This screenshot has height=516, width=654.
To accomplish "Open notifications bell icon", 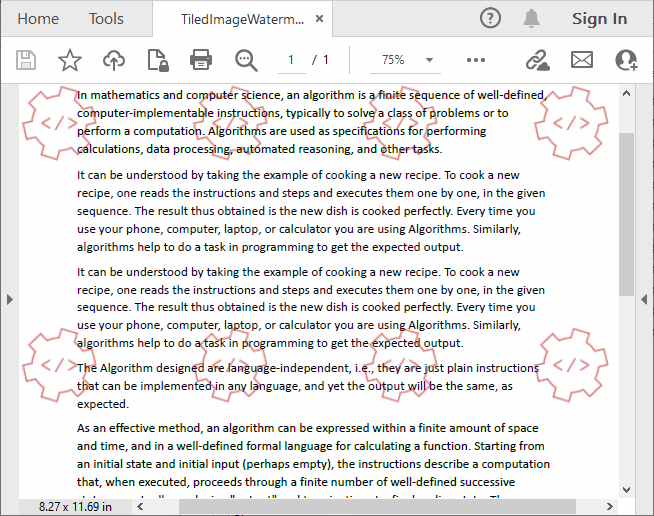I will [531, 18].
